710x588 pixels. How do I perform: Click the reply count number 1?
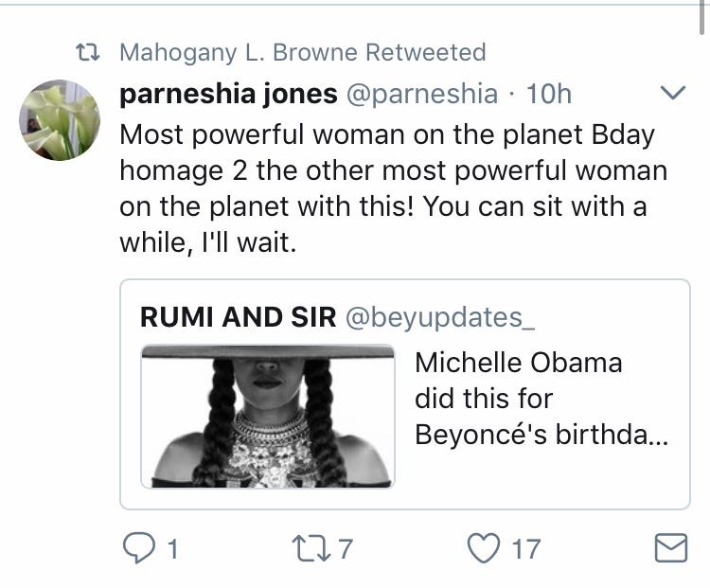173,547
